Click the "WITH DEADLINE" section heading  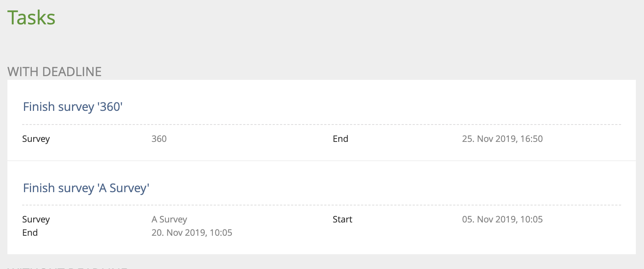pyautogui.click(x=54, y=72)
